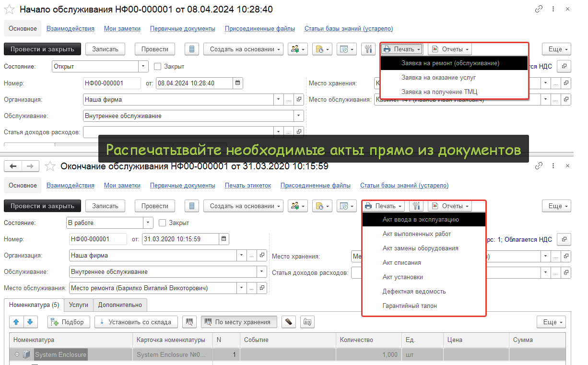
Task: Open calendar picker beside 08.04.2024 date
Action: pyautogui.click(x=237, y=83)
